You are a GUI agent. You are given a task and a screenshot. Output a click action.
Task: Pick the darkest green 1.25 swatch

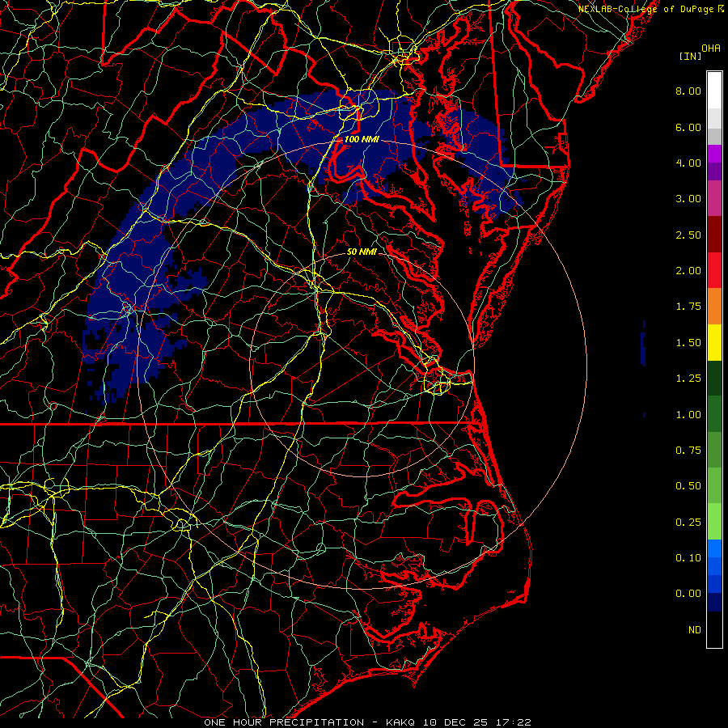[x=714, y=378]
